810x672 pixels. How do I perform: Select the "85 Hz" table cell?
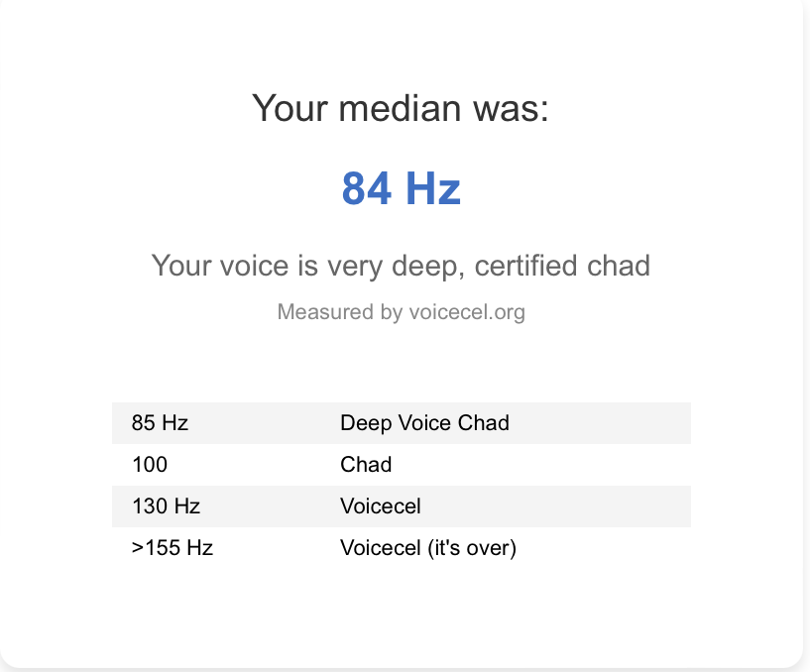tap(160, 423)
